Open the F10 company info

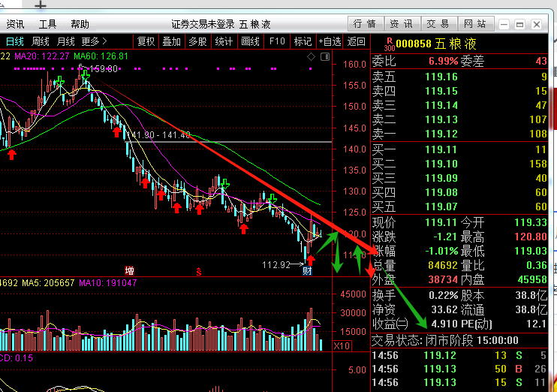click(277, 41)
